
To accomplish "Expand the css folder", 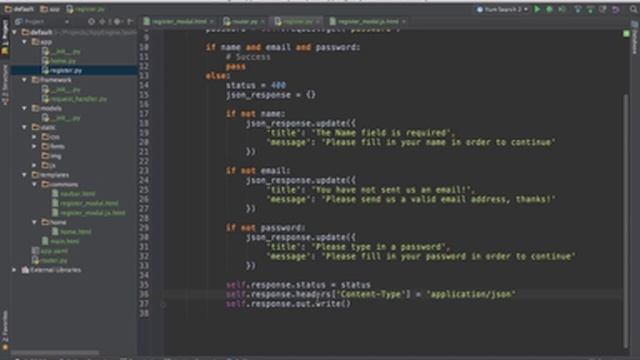I will point(34,137).
